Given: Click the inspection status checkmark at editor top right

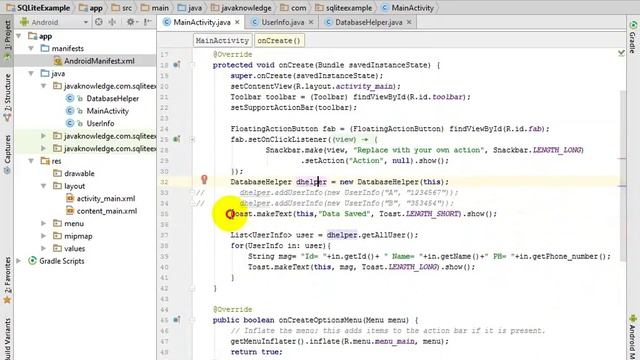Looking at the screenshot, I should [621, 53].
